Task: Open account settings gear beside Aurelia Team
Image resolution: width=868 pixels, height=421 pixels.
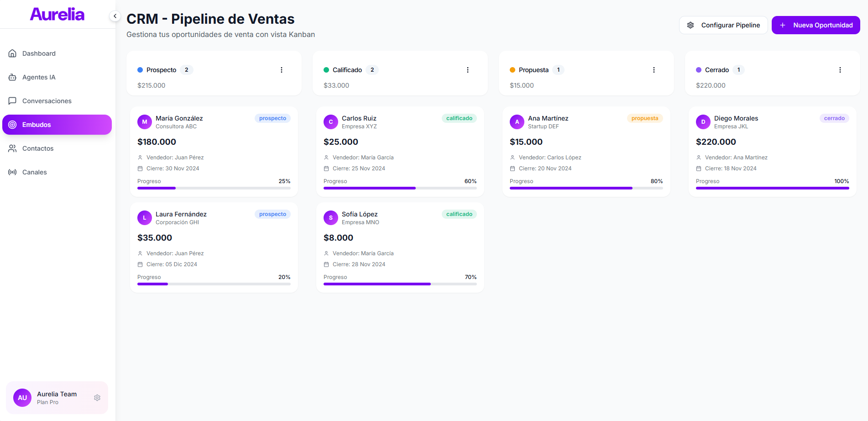Action: tap(97, 398)
